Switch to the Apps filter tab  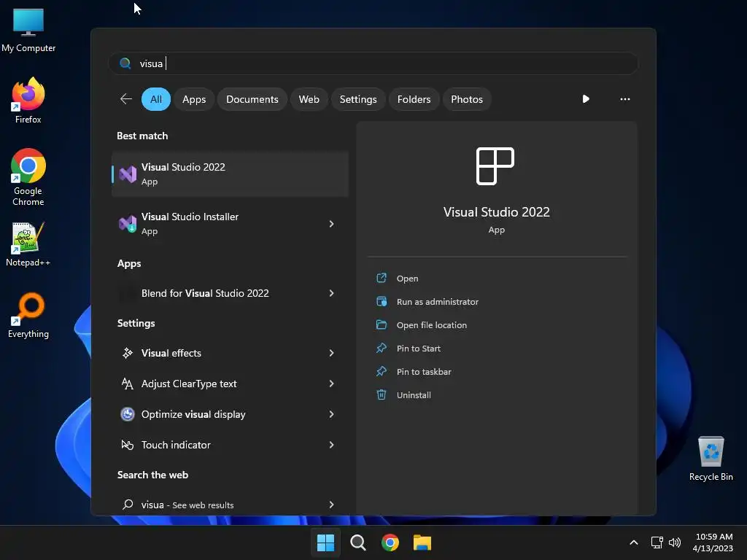194,99
